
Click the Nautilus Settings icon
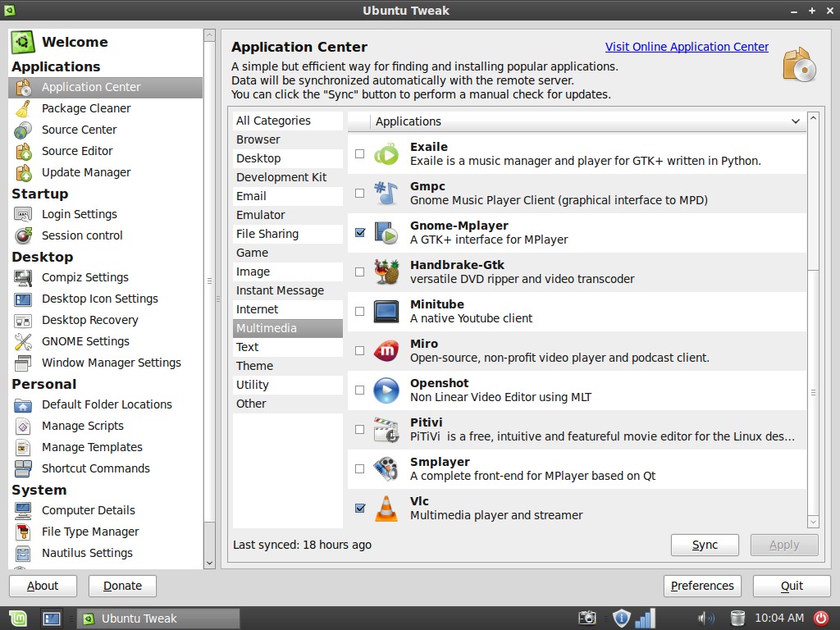pyautogui.click(x=23, y=554)
